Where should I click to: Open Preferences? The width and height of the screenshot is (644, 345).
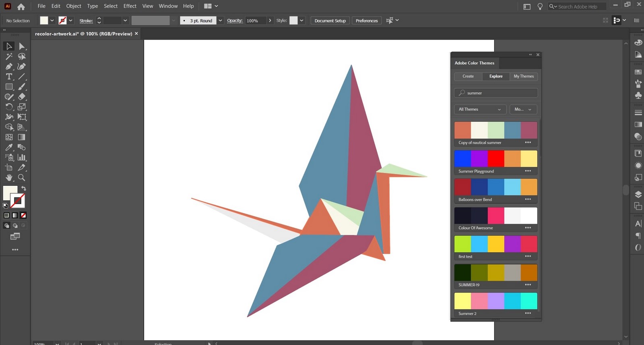point(367,21)
